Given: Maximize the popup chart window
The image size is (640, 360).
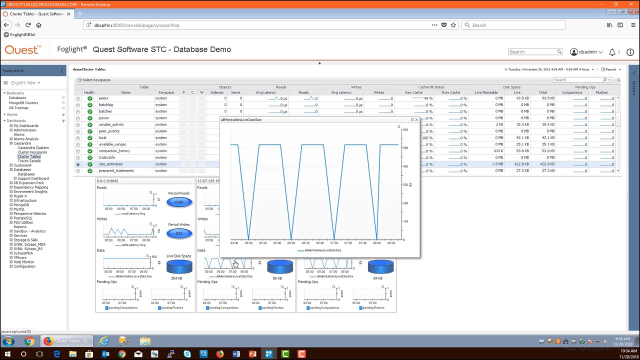Looking at the screenshot, I should [412, 120].
